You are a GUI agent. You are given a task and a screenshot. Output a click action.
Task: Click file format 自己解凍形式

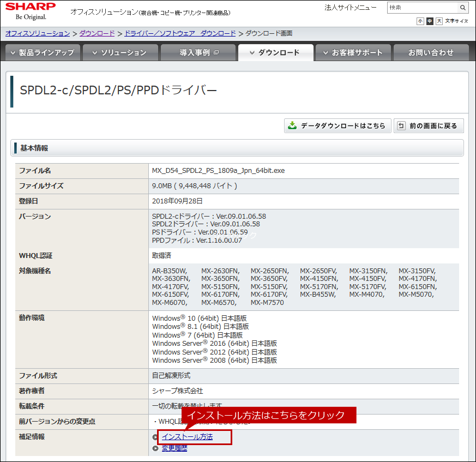171,376
